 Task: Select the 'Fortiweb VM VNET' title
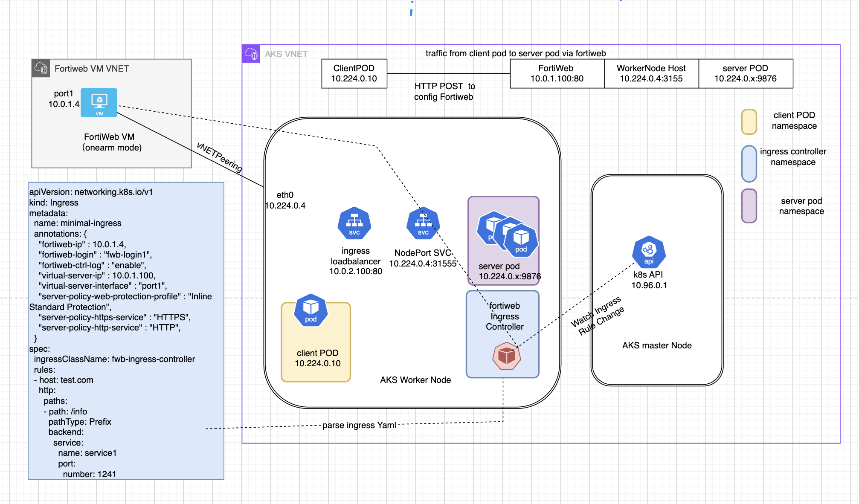pos(92,69)
